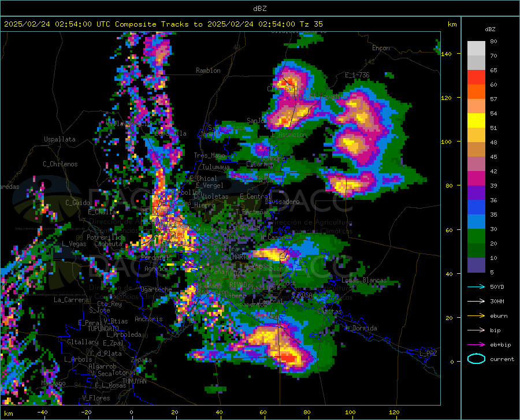Viewport: 520px width, 420px height.
Task: Click the '140' tick on vertical km axis
Action: coord(446,54)
